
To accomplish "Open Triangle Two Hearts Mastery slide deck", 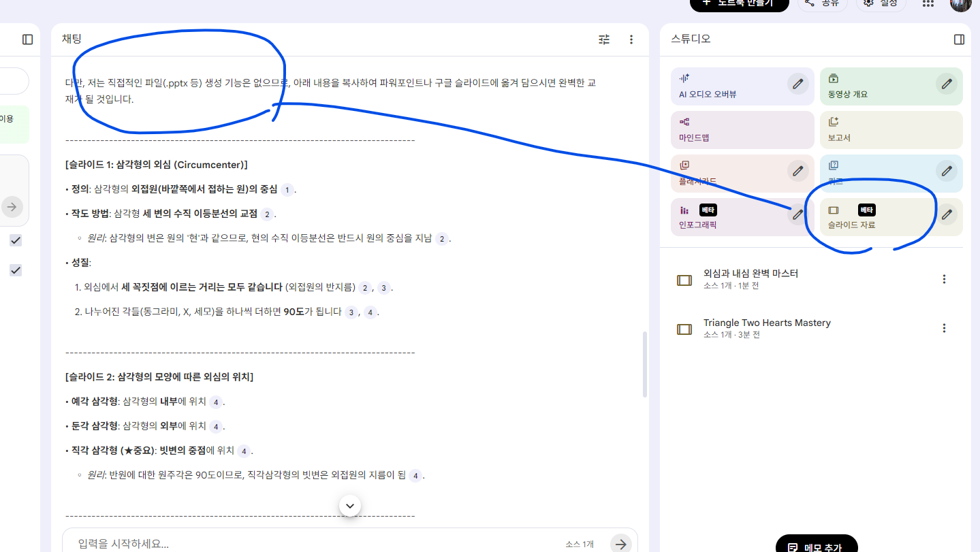I will point(766,328).
